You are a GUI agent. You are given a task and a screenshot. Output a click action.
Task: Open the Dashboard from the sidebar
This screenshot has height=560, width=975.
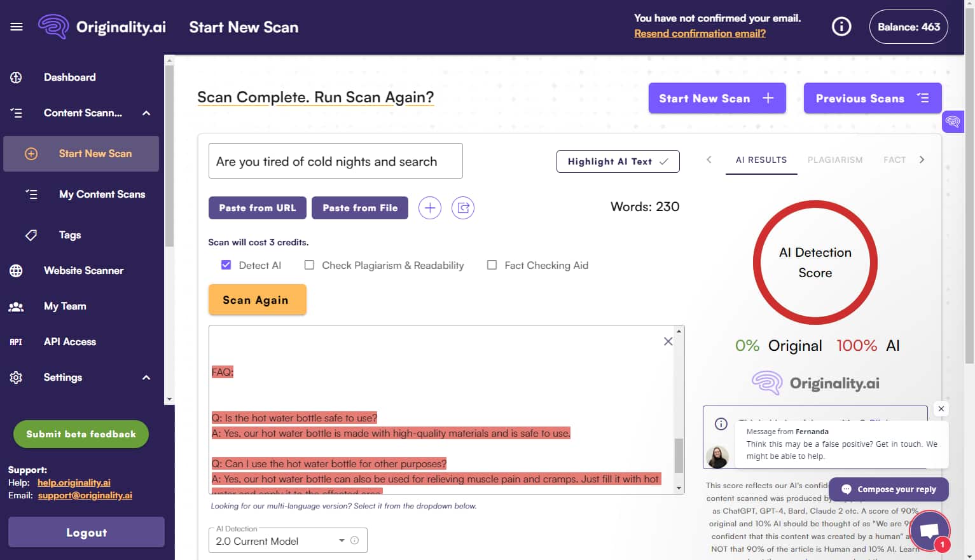[x=69, y=77]
